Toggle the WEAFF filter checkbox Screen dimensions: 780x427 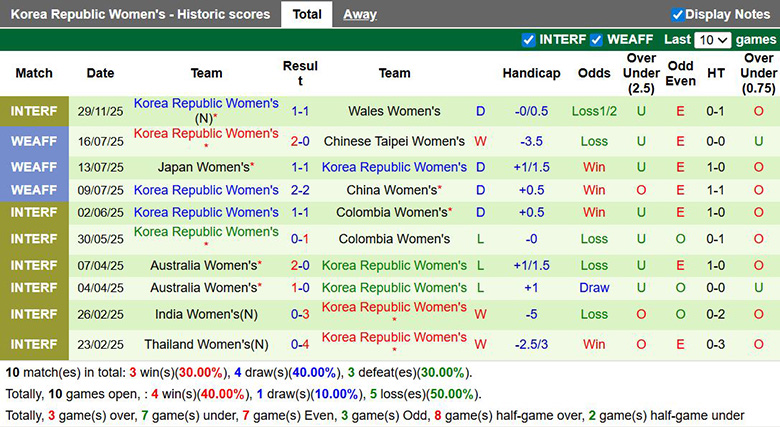pyautogui.click(x=596, y=40)
